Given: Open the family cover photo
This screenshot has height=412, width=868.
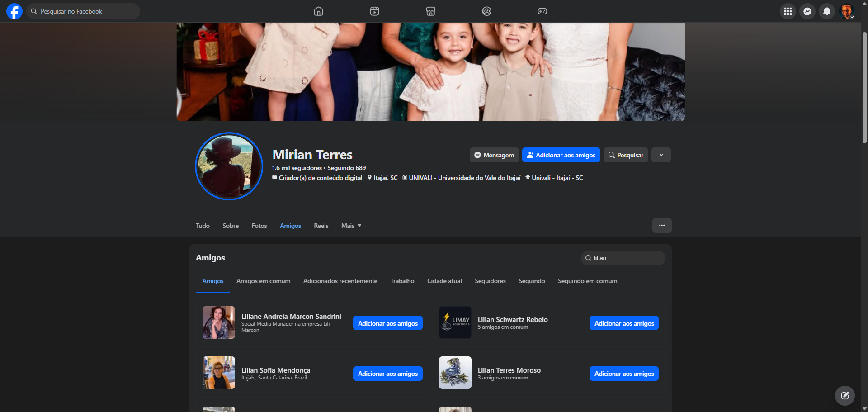Looking at the screenshot, I should [x=430, y=71].
